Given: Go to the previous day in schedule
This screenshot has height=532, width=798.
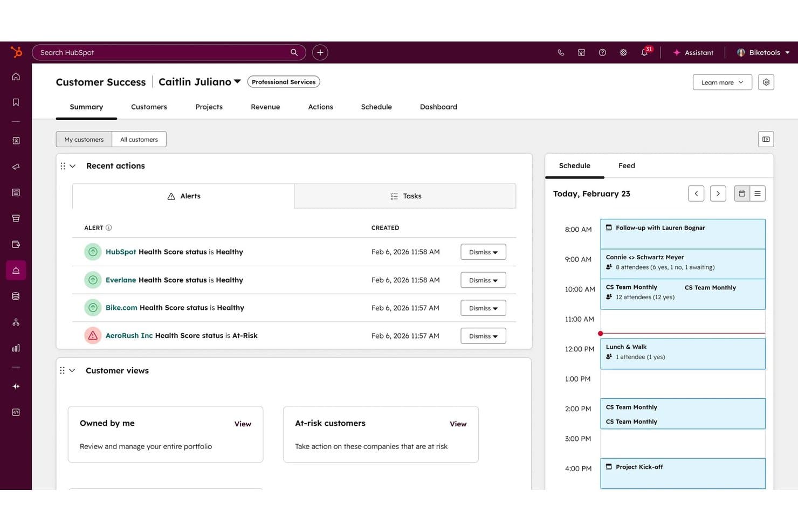Looking at the screenshot, I should [x=696, y=194].
